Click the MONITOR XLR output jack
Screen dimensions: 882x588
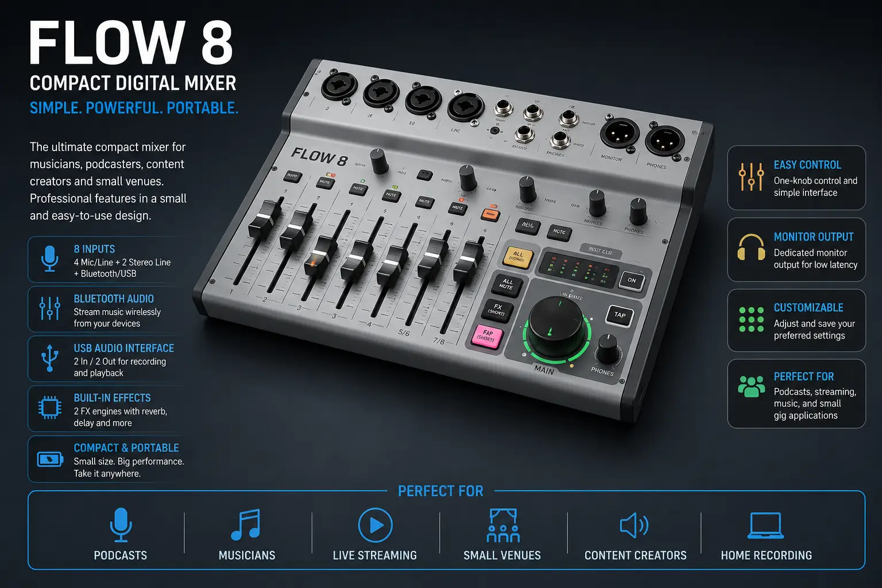coord(620,133)
